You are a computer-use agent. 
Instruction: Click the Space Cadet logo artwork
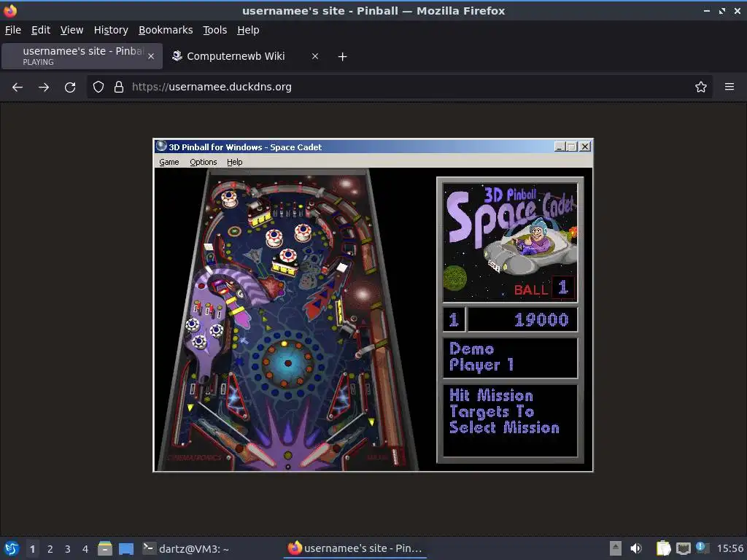[510, 242]
